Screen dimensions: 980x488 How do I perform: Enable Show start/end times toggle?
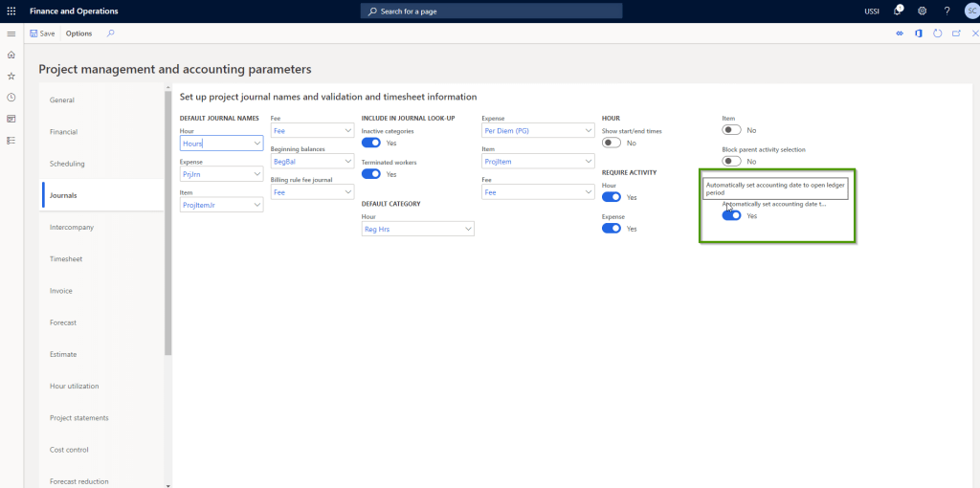tap(612, 143)
